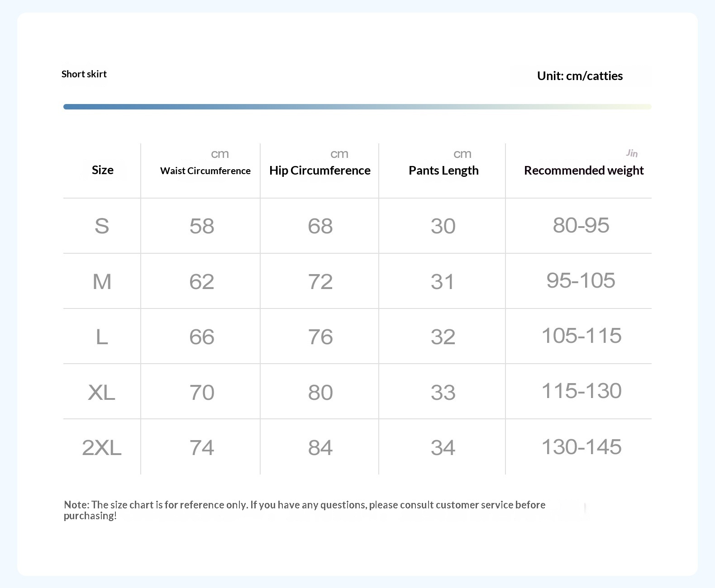
Task: Click the Short skirt title label
Action: tap(84, 74)
